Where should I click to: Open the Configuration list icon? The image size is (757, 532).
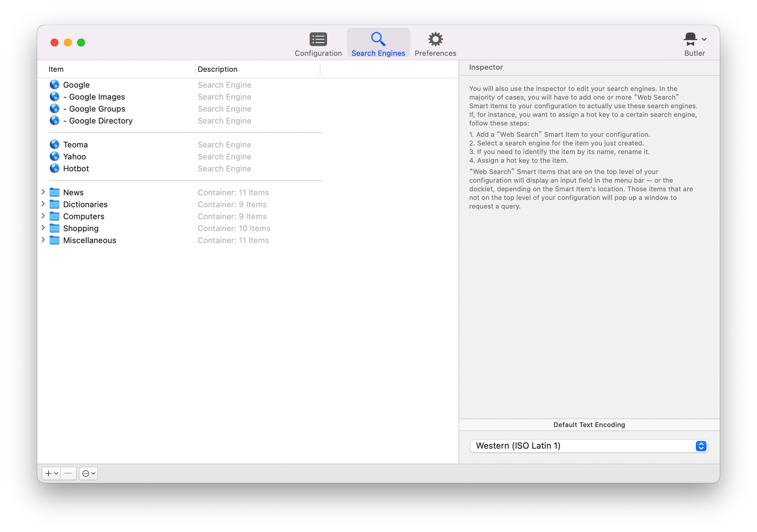click(x=318, y=39)
